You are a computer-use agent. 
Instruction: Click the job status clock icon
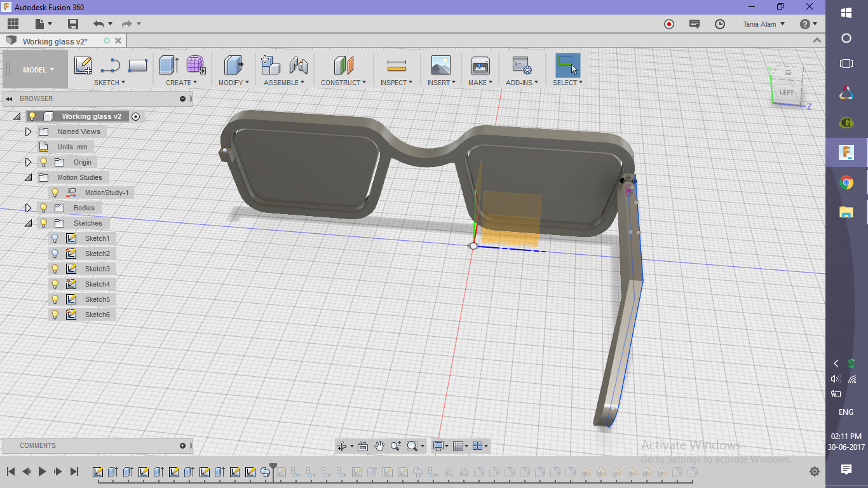(x=720, y=24)
